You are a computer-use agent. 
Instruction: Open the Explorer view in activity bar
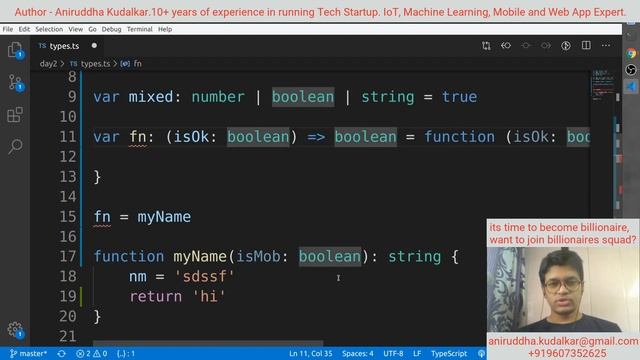(15, 50)
